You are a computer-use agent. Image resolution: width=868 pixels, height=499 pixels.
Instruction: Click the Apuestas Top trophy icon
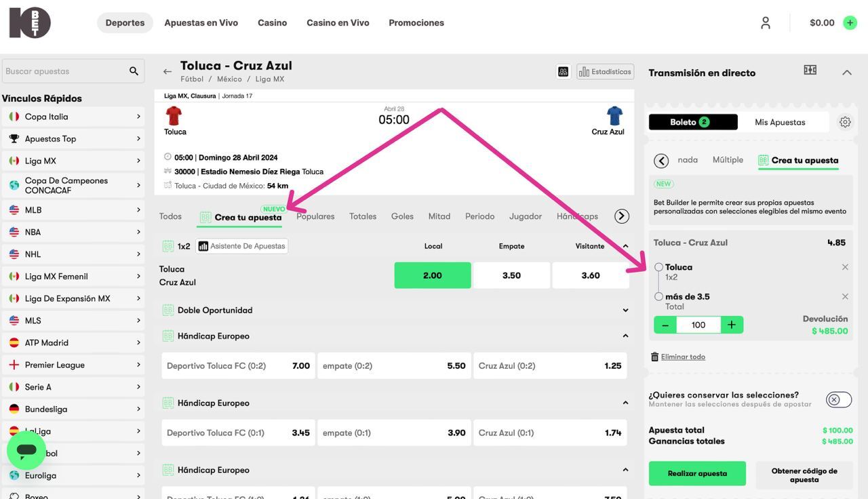coord(14,138)
